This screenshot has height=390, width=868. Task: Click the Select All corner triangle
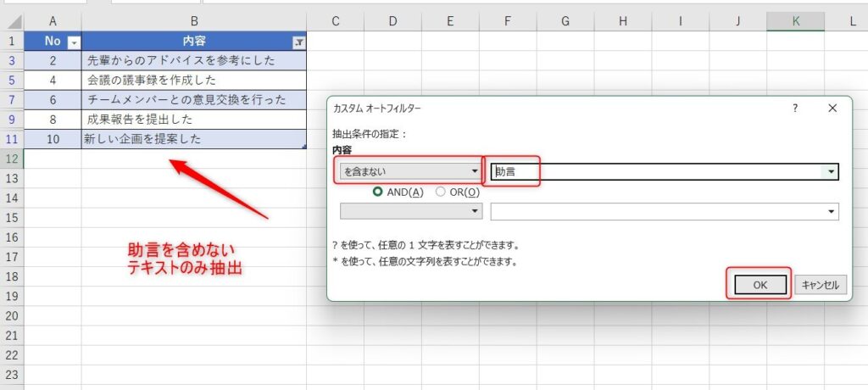pyautogui.click(x=14, y=22)
